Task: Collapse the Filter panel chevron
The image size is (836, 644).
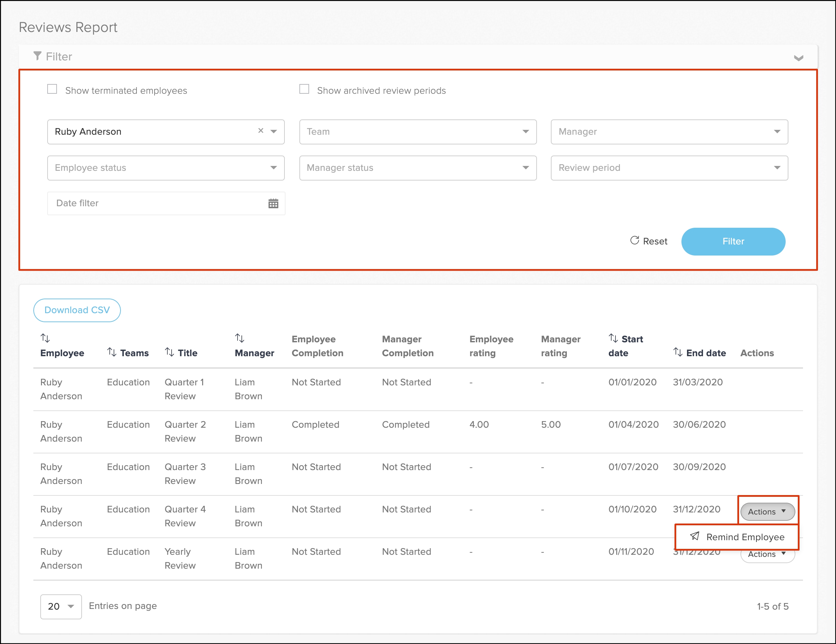Action: click(x=798, y=58)
